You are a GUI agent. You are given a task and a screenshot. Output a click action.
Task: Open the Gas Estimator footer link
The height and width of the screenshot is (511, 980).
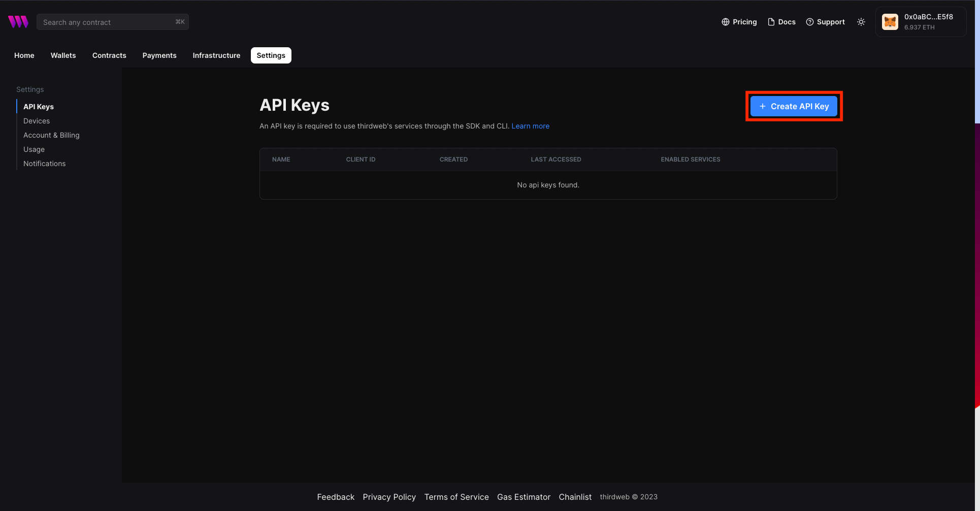(524, 497)
